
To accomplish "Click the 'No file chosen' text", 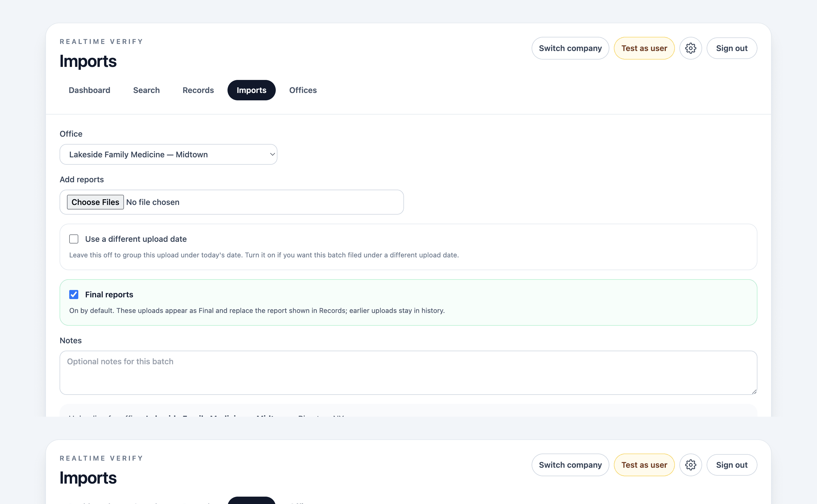I will (x=153, y=202).
